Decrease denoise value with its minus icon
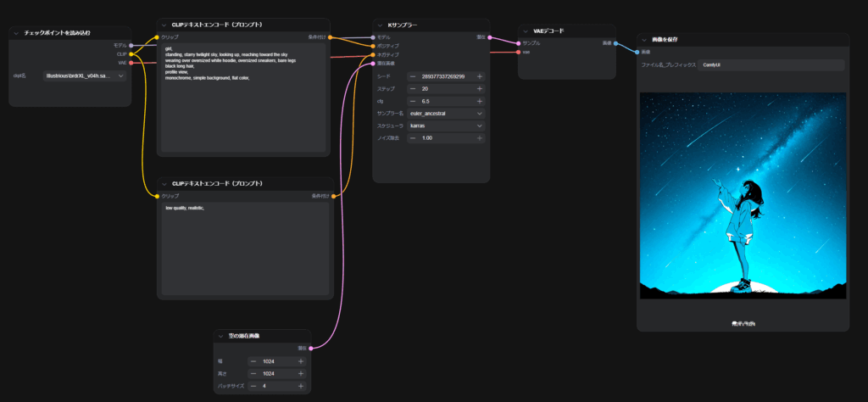 point(413,137)
